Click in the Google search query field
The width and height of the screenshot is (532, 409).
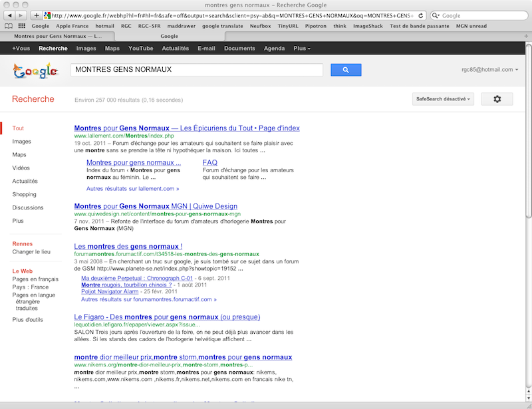(197, 70)
